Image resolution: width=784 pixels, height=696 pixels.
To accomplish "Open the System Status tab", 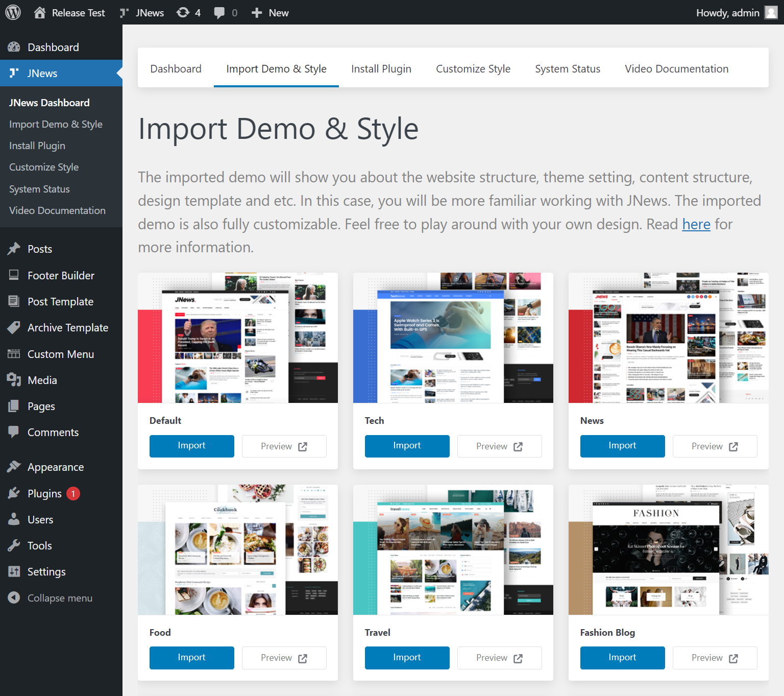I will click(x=568, y=68).
